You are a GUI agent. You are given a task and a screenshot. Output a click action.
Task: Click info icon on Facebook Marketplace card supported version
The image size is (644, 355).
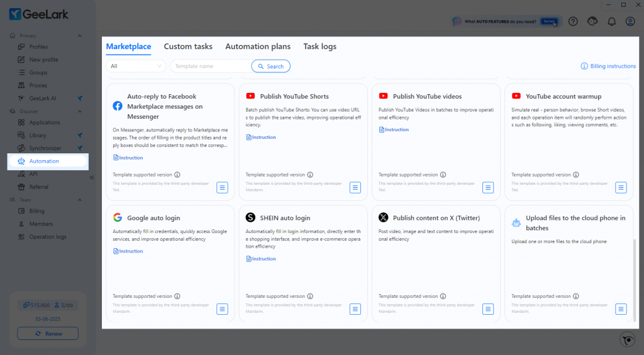coord(177,175)
